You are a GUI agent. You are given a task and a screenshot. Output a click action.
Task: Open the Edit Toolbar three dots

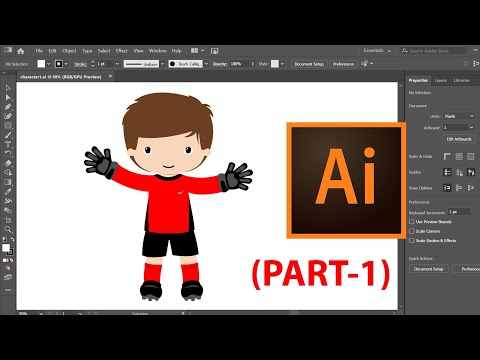(x=8, y=290)
